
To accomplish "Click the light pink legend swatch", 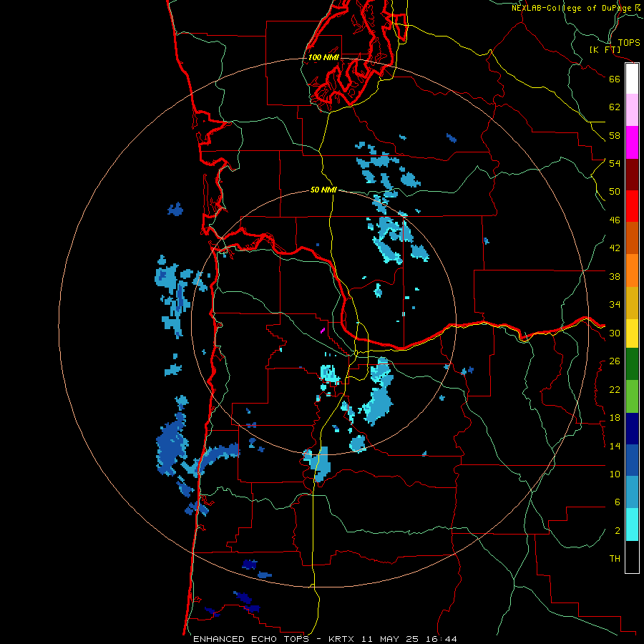I will 632,110.
